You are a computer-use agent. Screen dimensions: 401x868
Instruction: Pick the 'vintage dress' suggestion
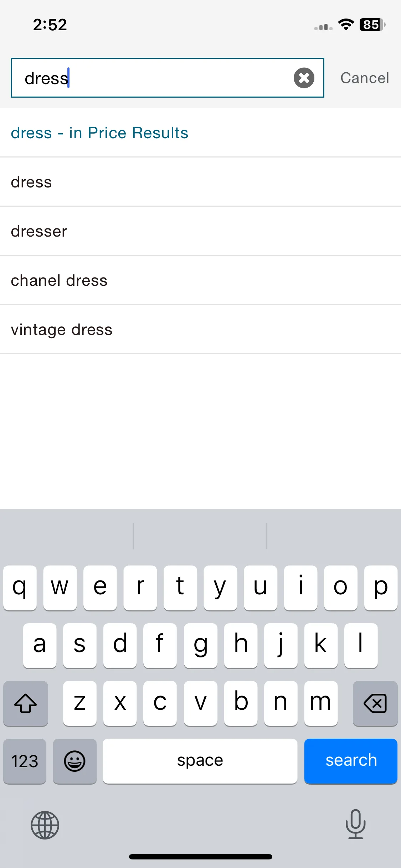point(200,330)
